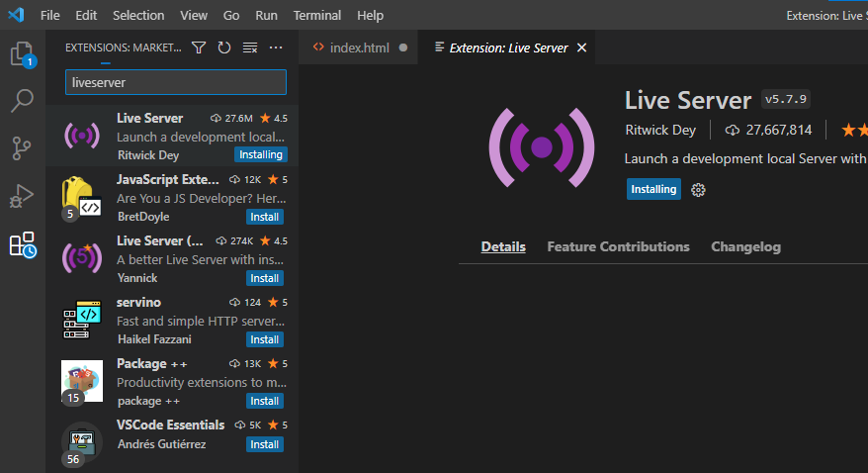Open the Run and Debug view

pos(22,196)
